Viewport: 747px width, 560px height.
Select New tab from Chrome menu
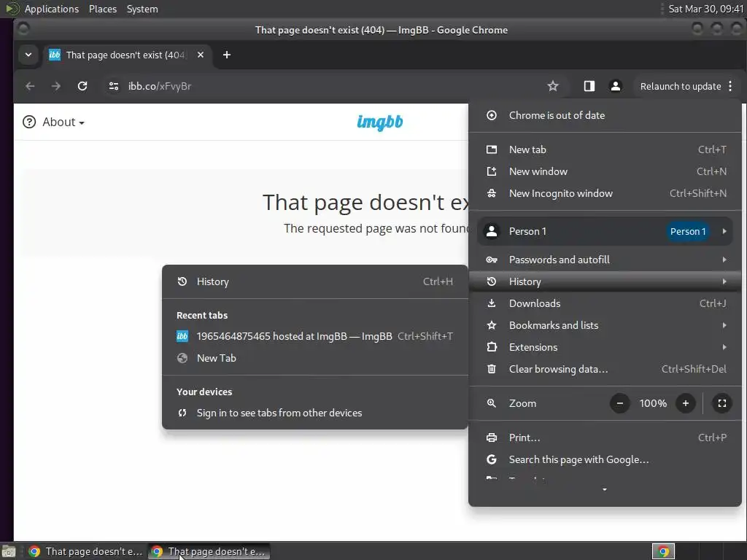[605, 149]
